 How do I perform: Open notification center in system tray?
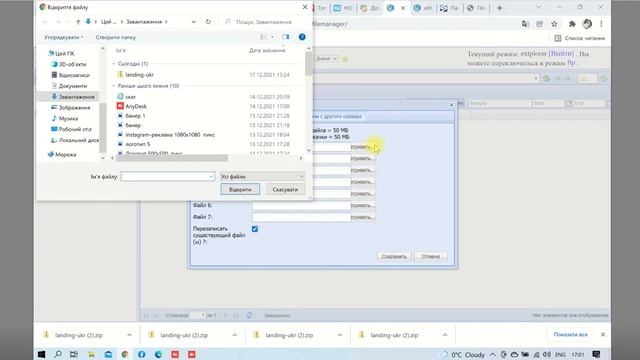point(596,354)
